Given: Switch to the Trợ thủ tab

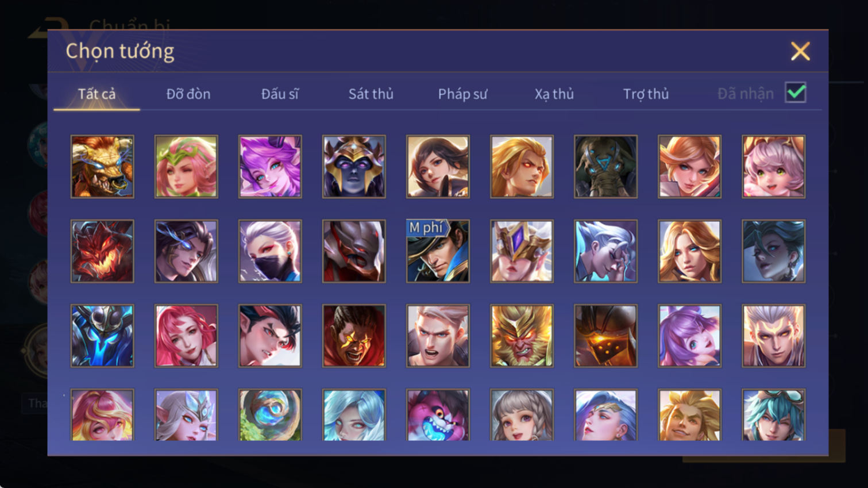Looking at the screenshot, I should click(646, 94).
